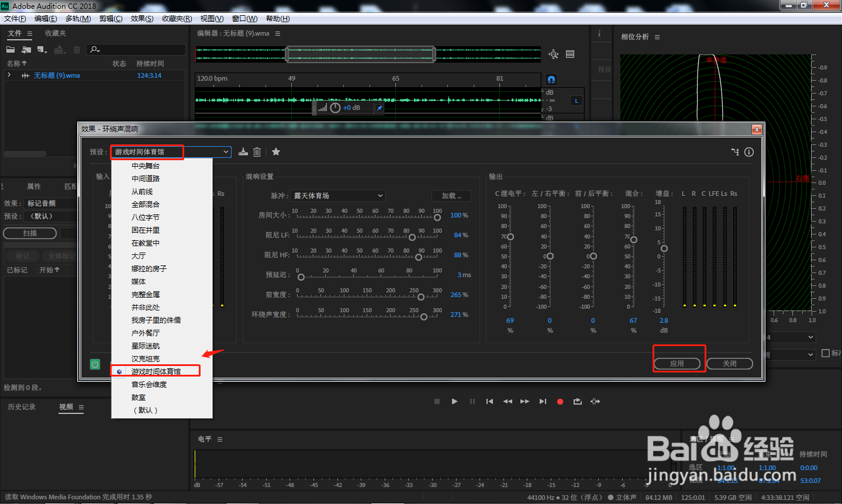Click the Play button
The image size is (842, 504).
pyautogui.click(x=454, y=402)
